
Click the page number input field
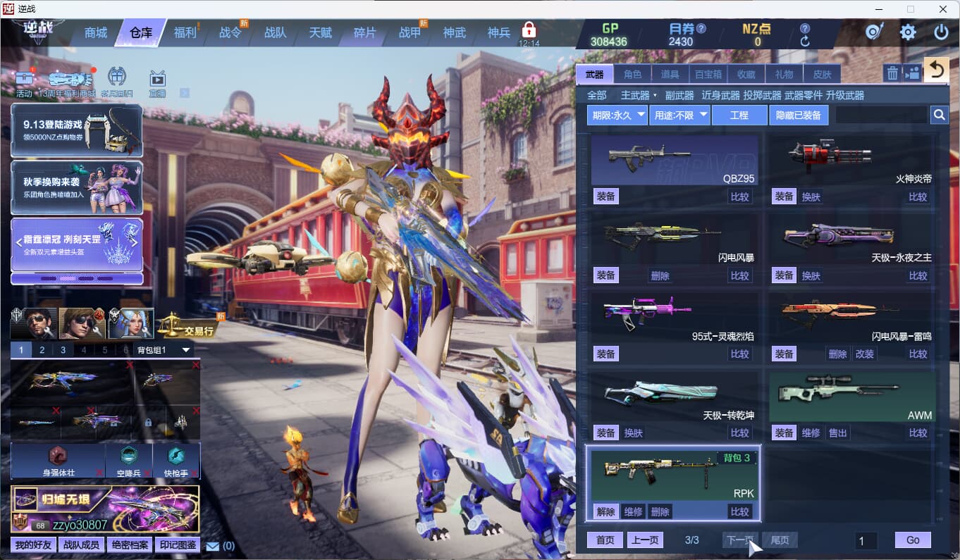pyautogui.click(x=866, y=540)
